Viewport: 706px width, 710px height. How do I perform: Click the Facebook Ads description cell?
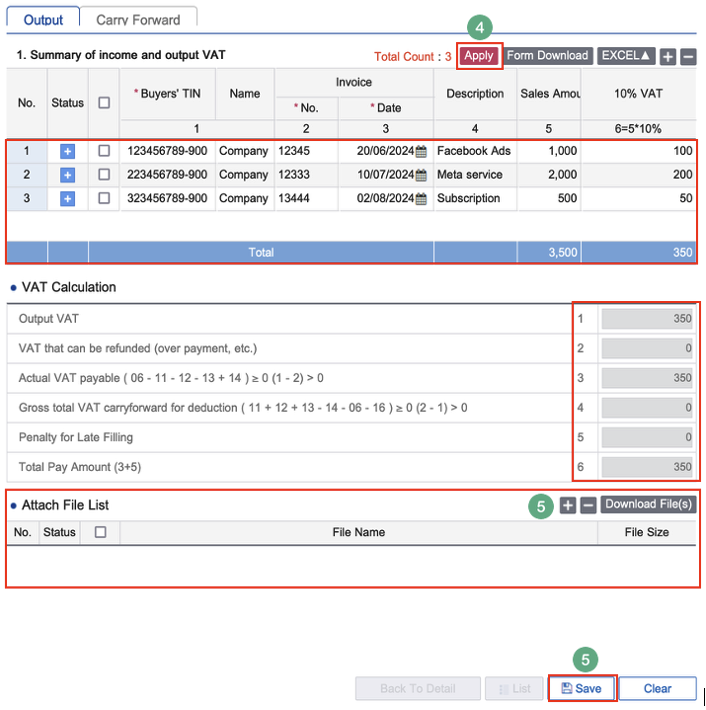click(475, 151)
